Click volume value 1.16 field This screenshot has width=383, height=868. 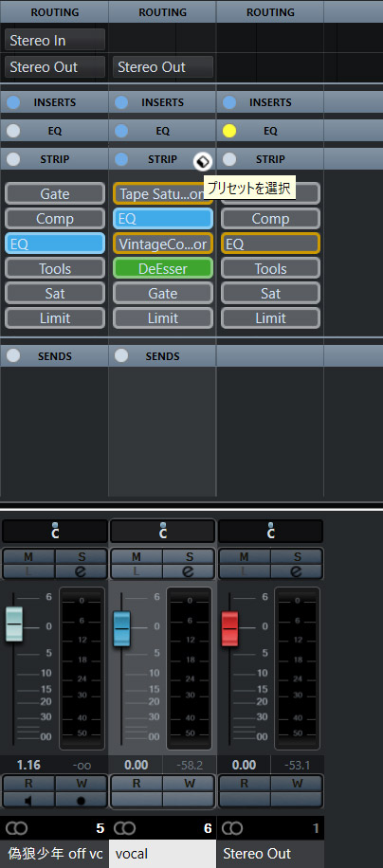(28, 766)
